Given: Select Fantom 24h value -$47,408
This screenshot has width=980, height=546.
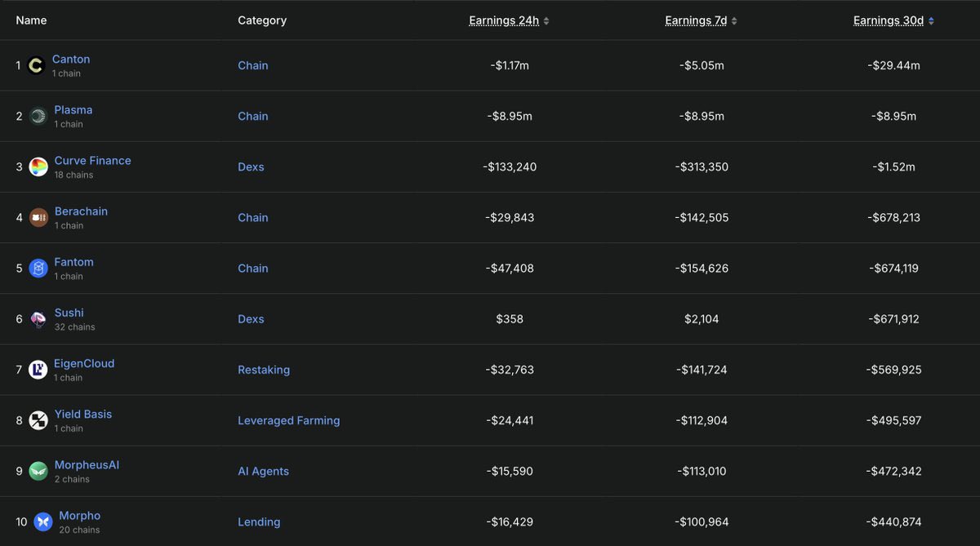Looking at the screenshot, I should [x=510, y=268].
